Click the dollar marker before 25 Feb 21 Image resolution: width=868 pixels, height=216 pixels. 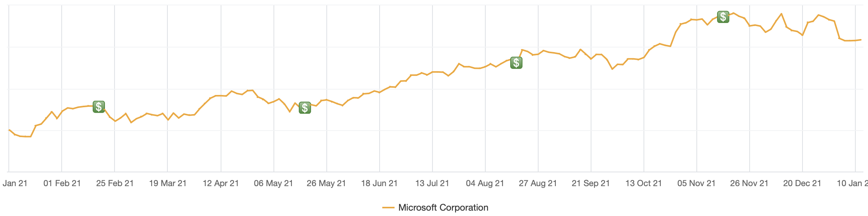[99, 107]
